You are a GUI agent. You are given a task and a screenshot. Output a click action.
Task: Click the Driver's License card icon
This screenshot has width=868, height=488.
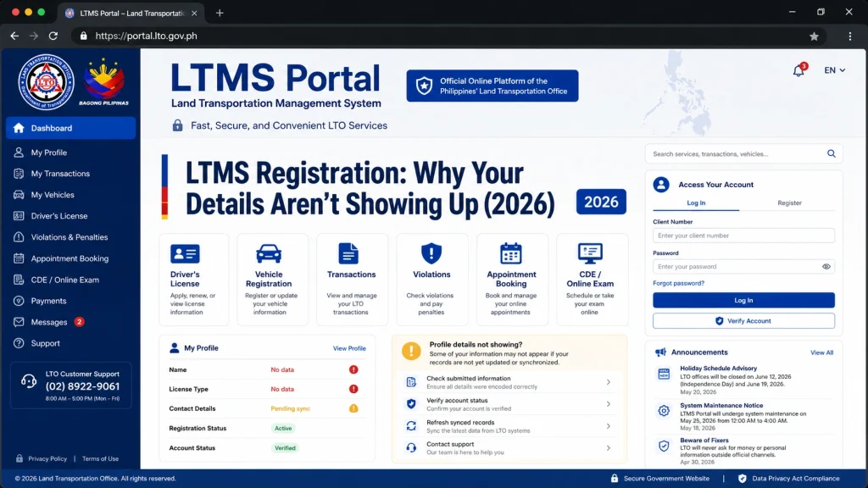coord(185,254)
